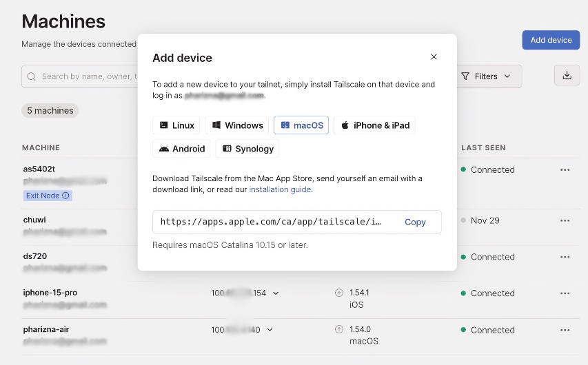
Task: Open more options for chuwi
Action: 565,221
